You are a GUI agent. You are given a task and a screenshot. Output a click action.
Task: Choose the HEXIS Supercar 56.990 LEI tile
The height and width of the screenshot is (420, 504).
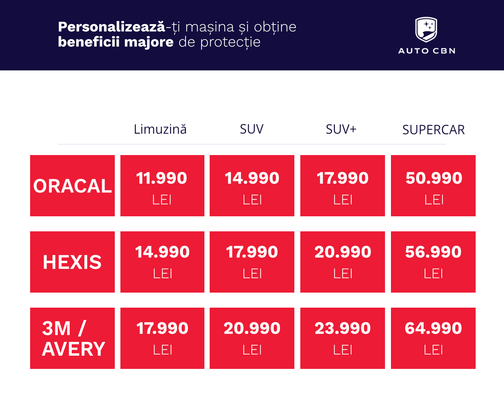tap(433, 262)
